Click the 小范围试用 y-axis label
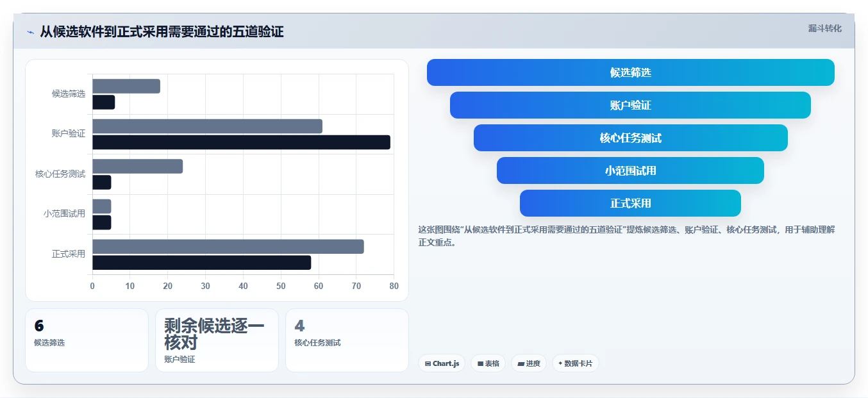868x398 pixels. (x=64, y=214)
